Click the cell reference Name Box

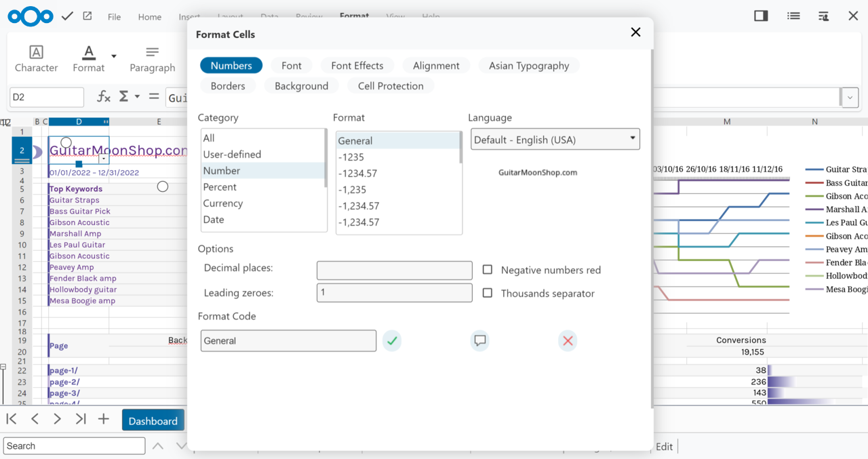[47, 97]
